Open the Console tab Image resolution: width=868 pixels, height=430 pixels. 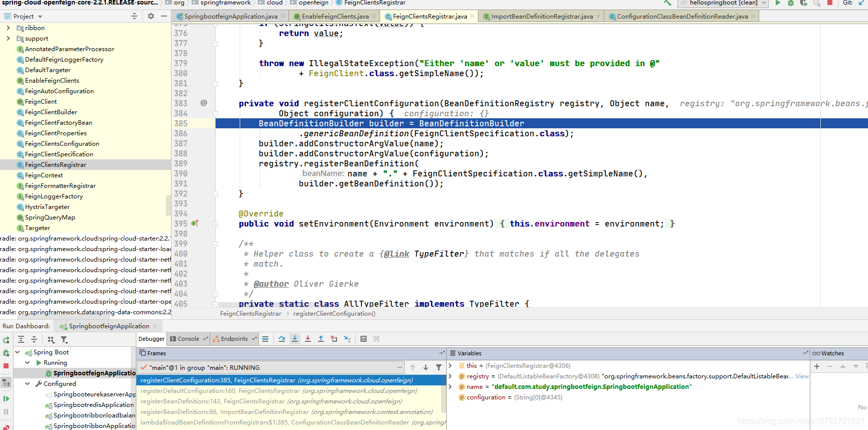coord(189,339)
